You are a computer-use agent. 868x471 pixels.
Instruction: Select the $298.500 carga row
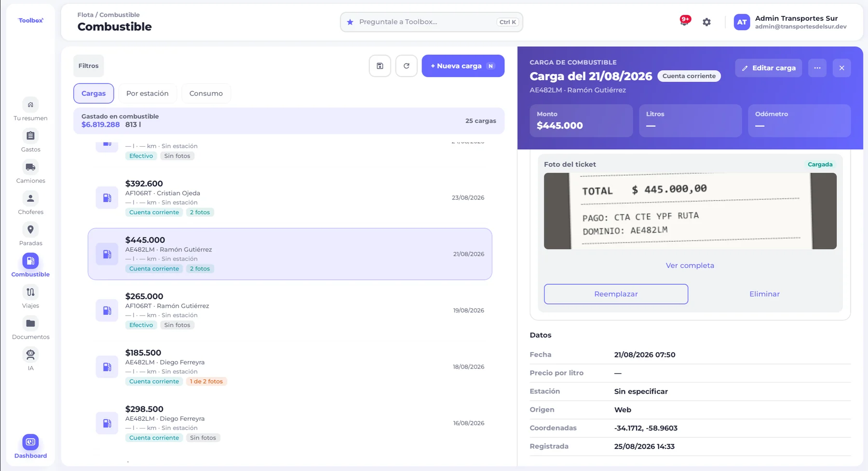coord(290,423)
